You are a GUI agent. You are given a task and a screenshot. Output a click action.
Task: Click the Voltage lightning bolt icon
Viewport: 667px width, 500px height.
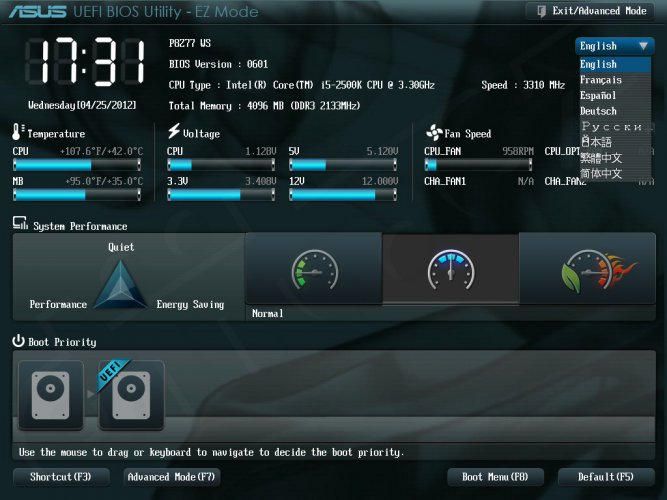pos(174,131)
